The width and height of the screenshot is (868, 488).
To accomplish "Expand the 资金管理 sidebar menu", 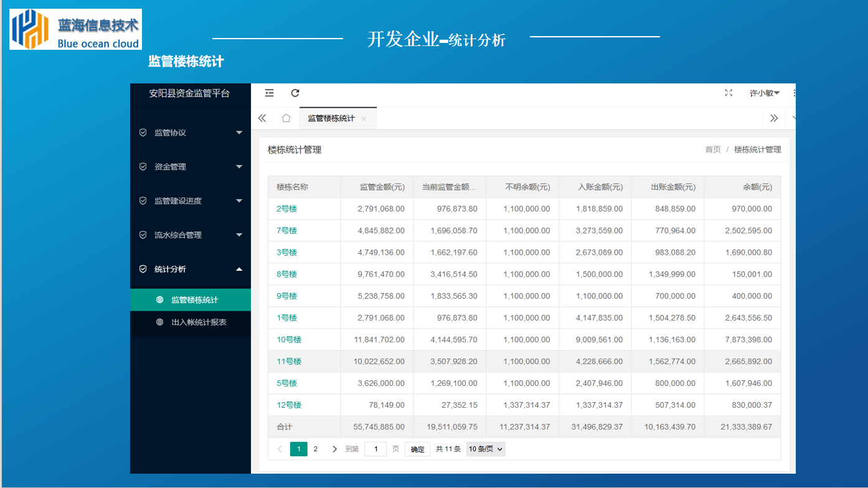I will pyautogui.click(x=191, y=167).
